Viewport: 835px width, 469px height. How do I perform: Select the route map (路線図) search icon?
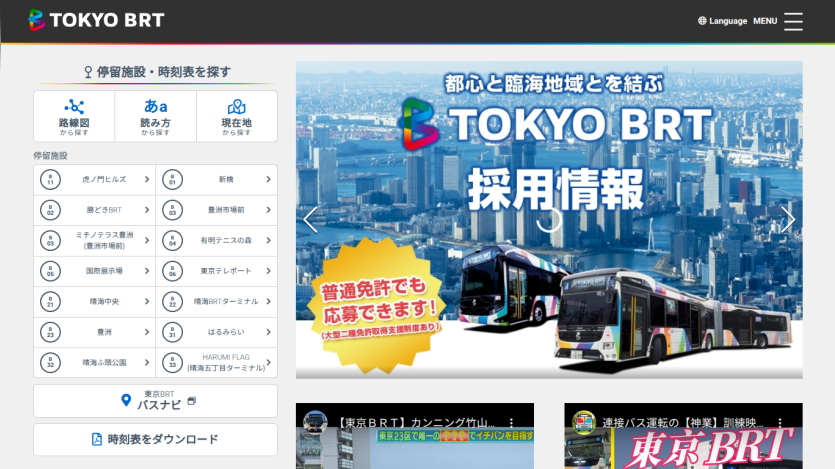coord(74,106)
